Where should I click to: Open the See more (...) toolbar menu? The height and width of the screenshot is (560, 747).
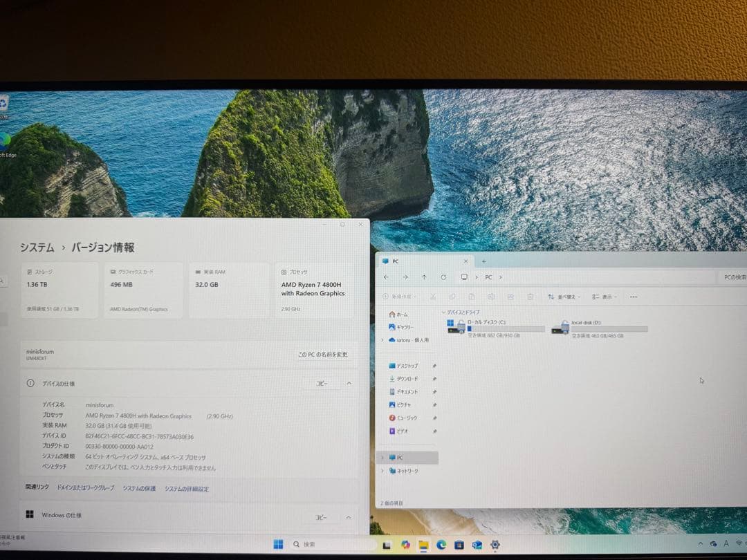(x=632, y=297)
